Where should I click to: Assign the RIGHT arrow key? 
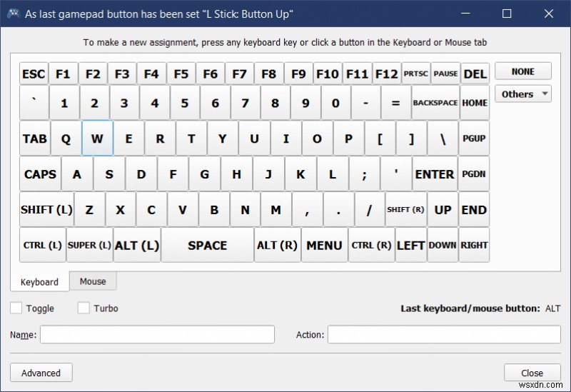[x=474, y=245]
